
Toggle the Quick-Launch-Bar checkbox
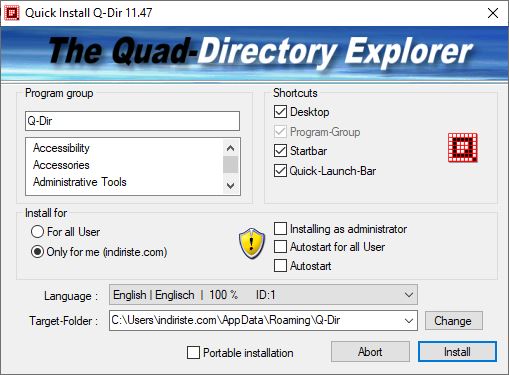point(280,171)
